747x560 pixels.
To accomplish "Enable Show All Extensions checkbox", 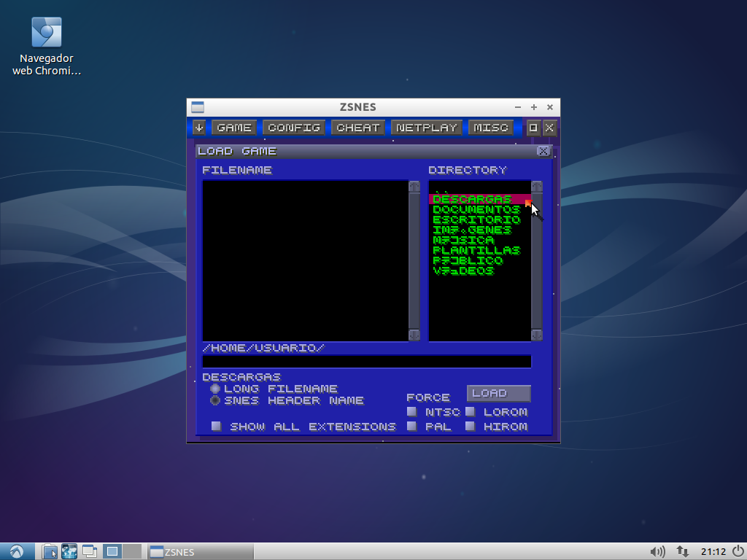I will [x=216, y=426].
